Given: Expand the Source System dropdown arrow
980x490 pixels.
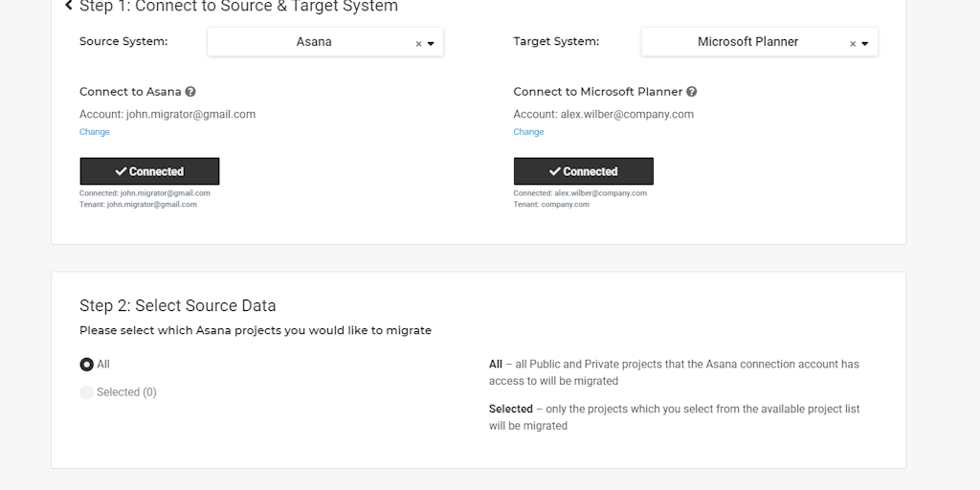Looking at the screenshot, I should [431, 44].
